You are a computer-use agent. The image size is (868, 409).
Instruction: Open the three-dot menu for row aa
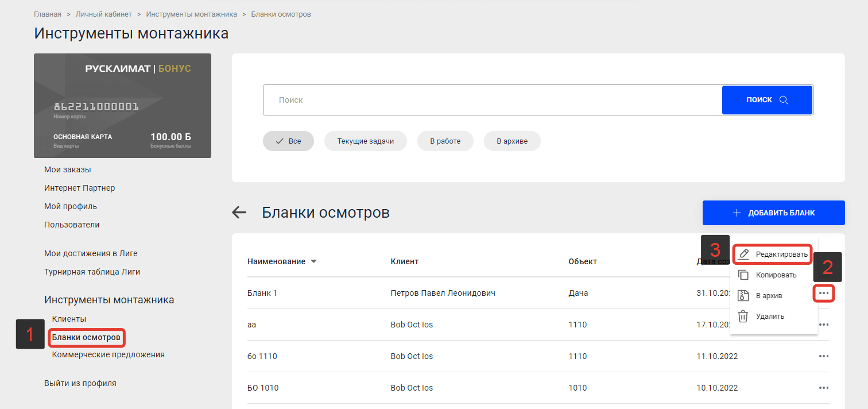click(x=824, y=325)
